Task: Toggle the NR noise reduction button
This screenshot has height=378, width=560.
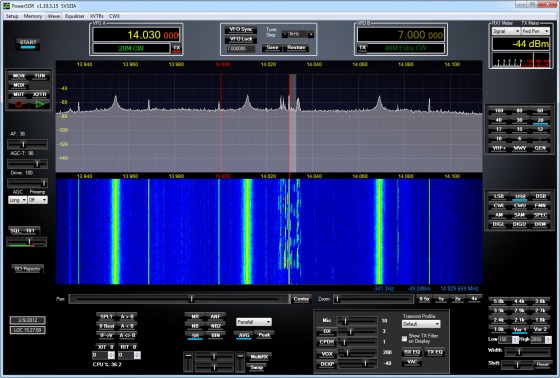Action: 195,317
